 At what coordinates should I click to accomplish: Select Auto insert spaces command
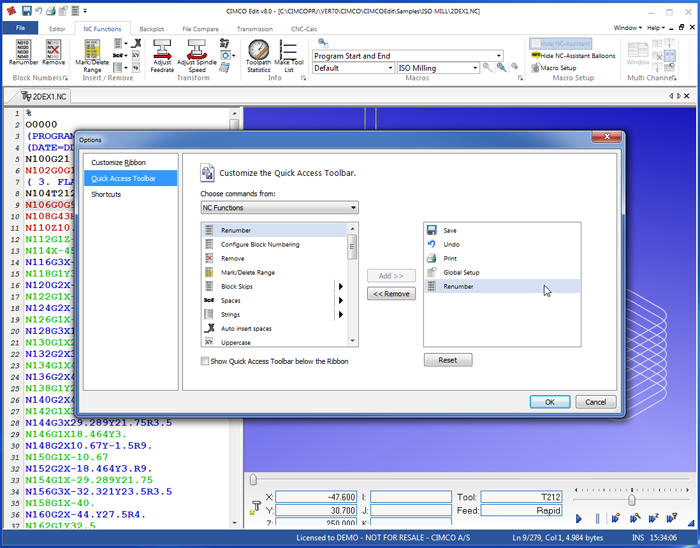274,328
